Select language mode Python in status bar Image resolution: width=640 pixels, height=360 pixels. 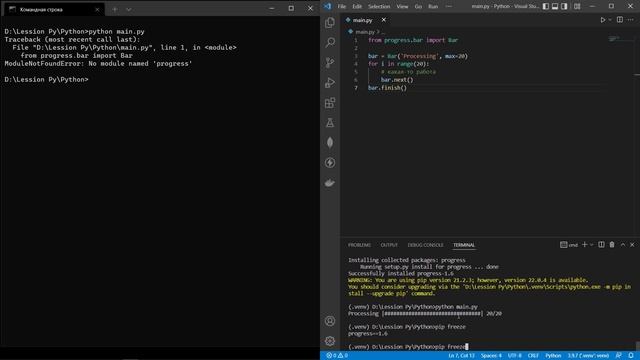553,356
